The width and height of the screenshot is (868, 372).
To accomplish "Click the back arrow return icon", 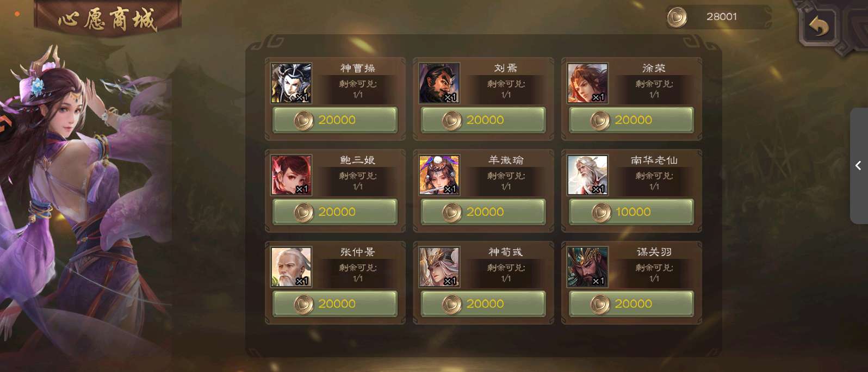I will click(x=819, y=26).
